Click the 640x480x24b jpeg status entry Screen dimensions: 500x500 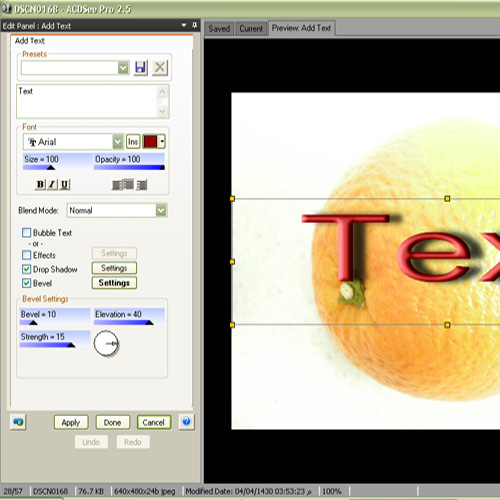[x=145, y=491]
